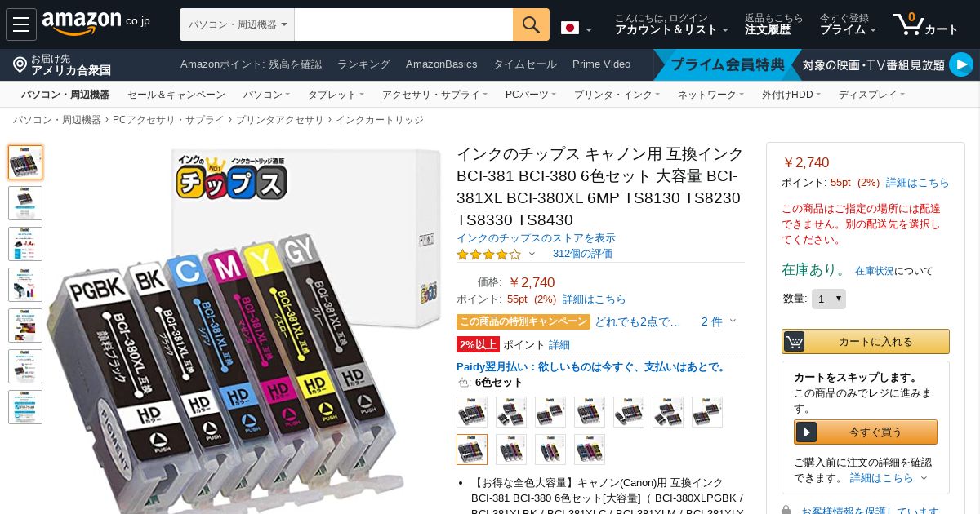Image resolution: width=980 pixels, height=514 pixels.
Task: Open the shopping cart icon
Action: coord(925,24)
